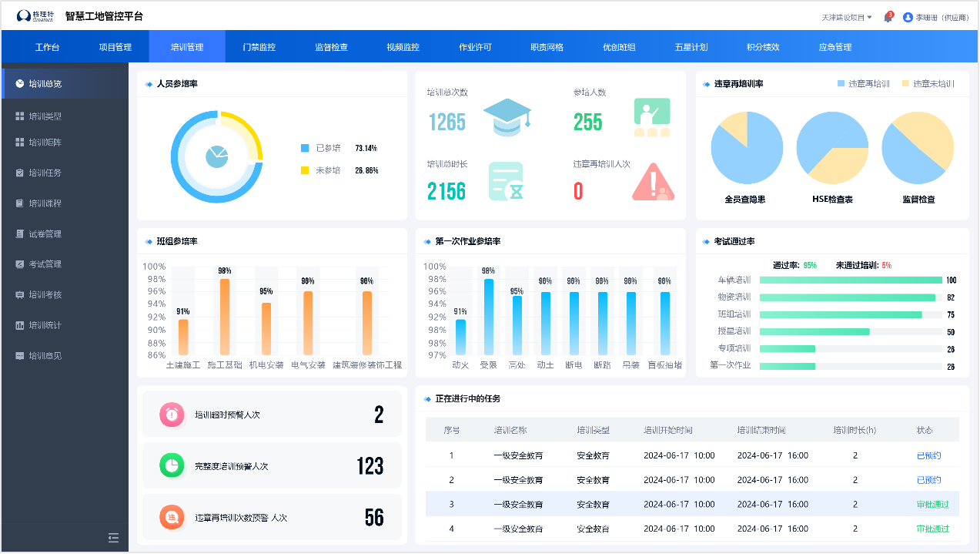The image size is (980, 554).
Task: Collapse the sidebar using bottom-left icon
Action: click(113, 538)
